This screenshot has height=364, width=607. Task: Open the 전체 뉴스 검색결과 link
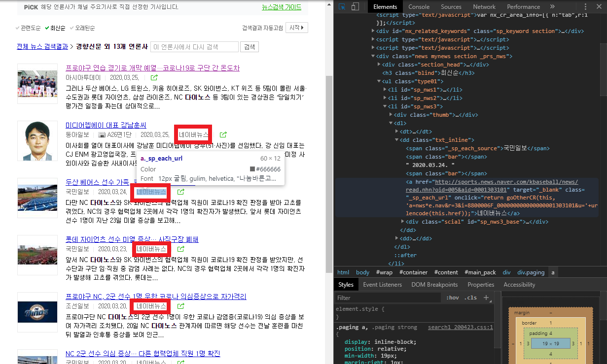tap(42, 47)
